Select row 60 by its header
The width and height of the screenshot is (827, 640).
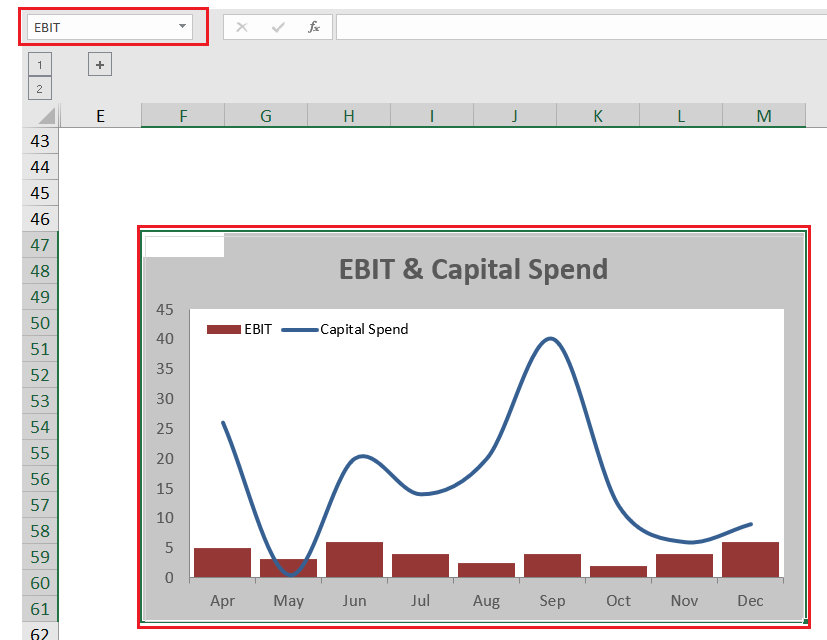tap(39, 582)
